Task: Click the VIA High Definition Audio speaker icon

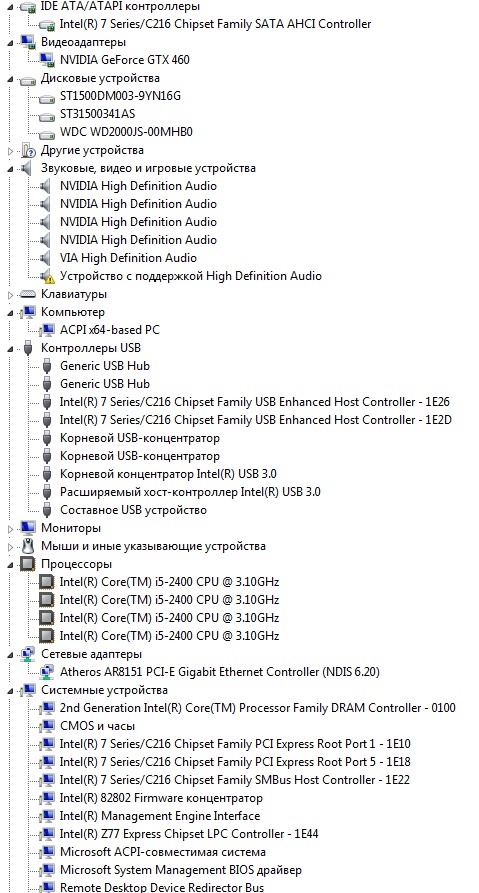Action: (47, 258)
